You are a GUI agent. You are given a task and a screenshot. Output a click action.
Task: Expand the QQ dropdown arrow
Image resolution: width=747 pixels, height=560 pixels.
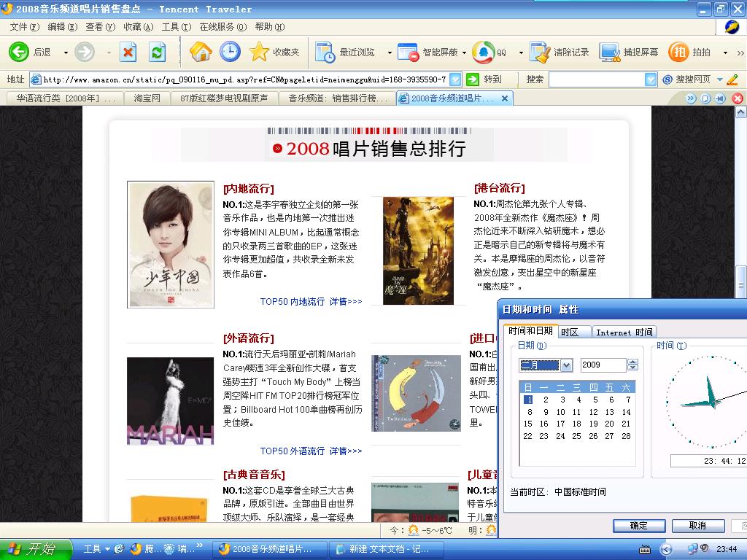521,52
